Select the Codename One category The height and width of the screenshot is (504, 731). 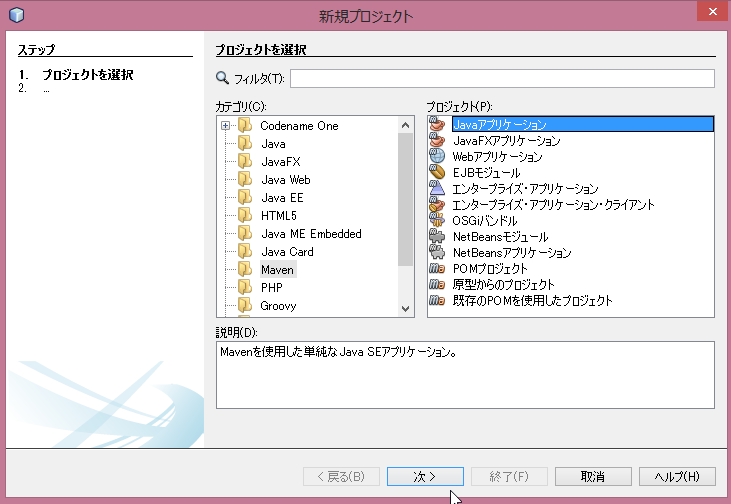coord(299,126)
